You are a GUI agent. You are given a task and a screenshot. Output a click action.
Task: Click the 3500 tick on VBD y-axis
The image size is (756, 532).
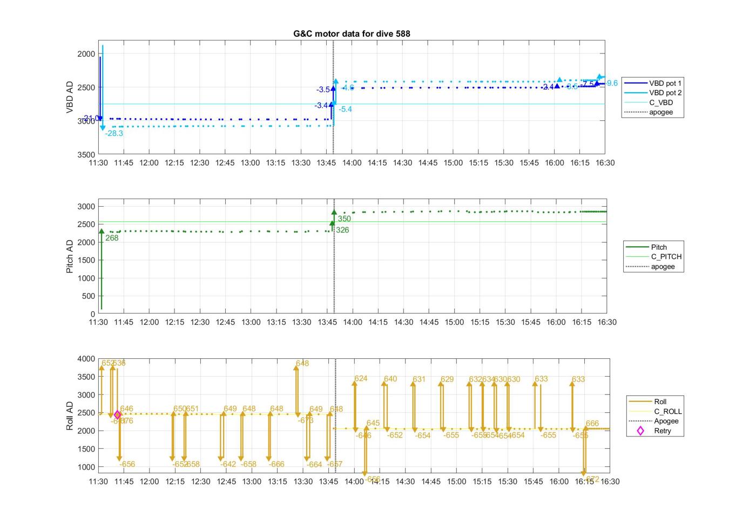click(x=86, y=154)
